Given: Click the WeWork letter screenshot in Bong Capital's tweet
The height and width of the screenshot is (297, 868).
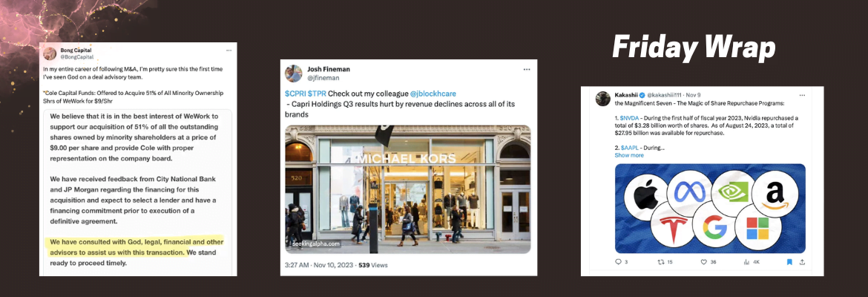Looking at the screenshot, I should (139, 193).
